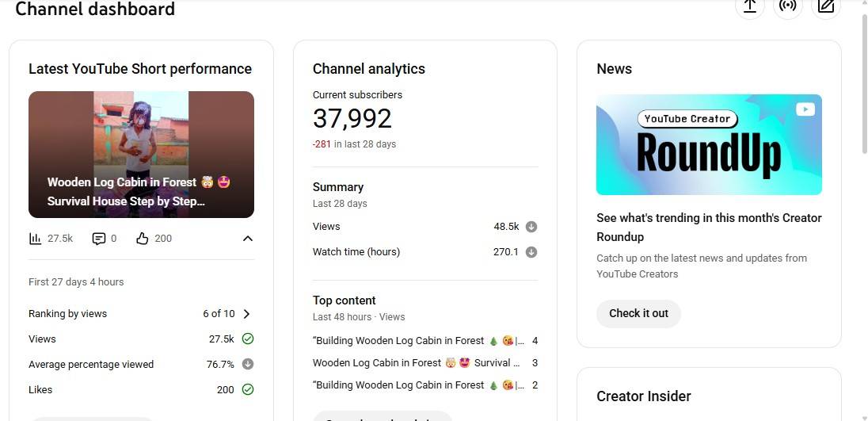Screen dimensions: 868x421
Task: Open second Top content item with 3 views
Action: (x=416, y=363)
